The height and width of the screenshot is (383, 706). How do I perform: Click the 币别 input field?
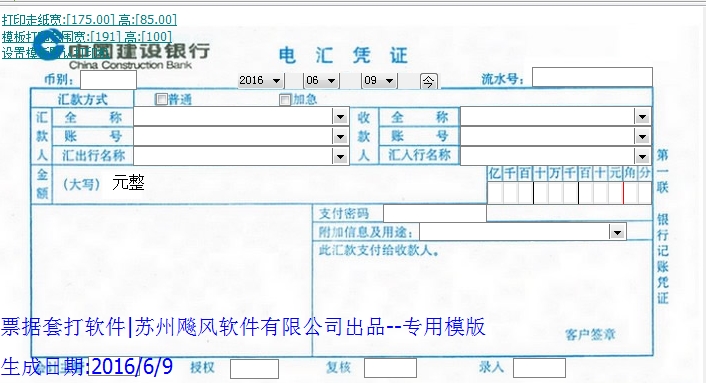coord(109,81)
